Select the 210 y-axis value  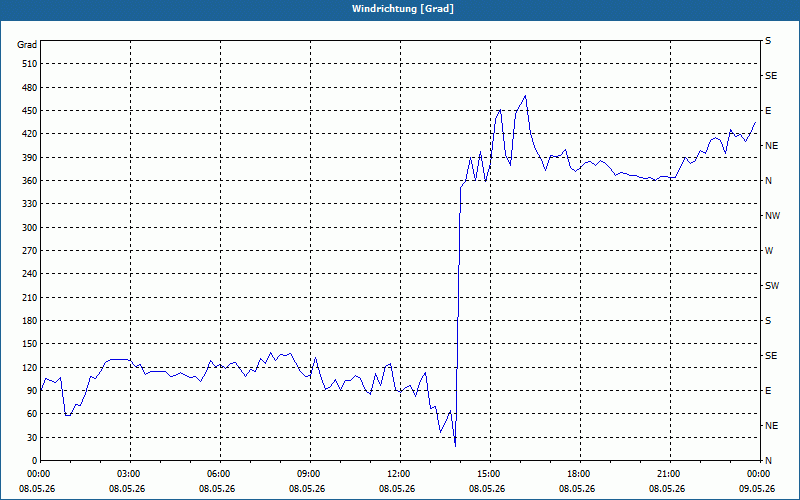tap(30, 297)
